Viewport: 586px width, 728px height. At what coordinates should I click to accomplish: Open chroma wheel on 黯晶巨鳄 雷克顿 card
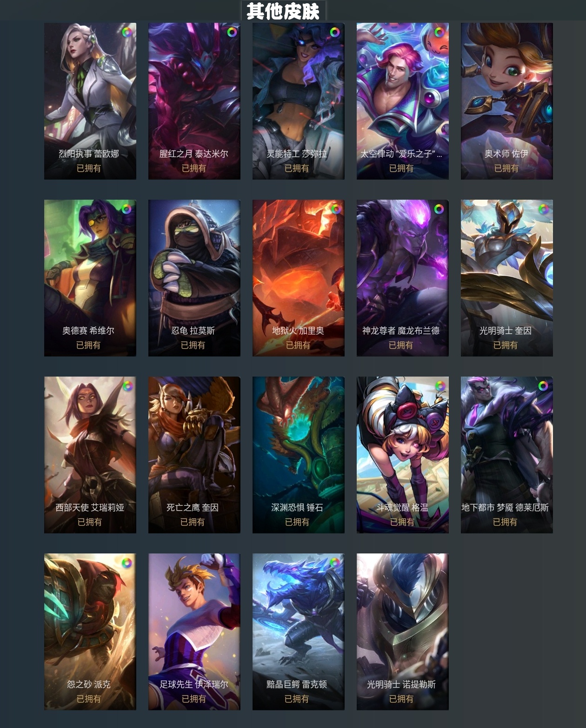[x=335, y=563]
